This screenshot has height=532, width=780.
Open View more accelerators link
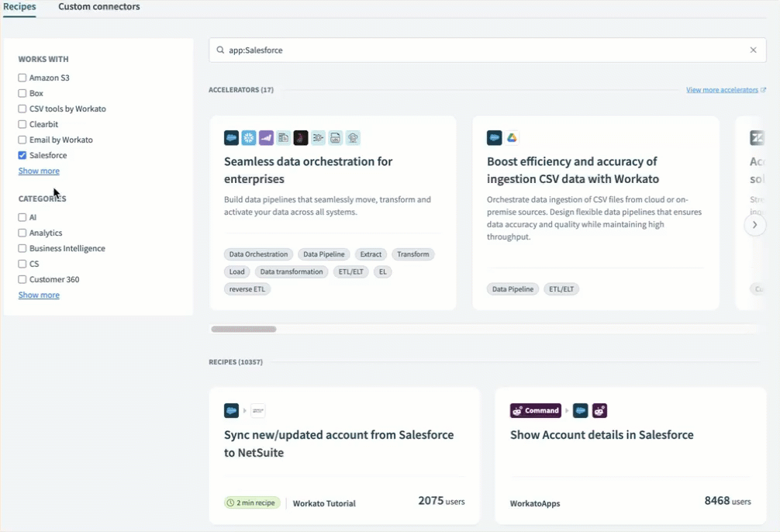pyautogui.click(x=721, y=89)
